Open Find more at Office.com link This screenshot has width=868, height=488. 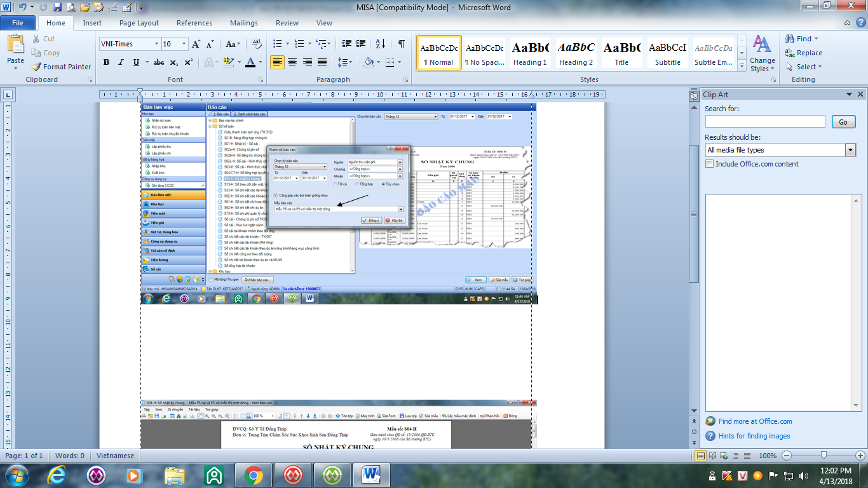(755, 421)
